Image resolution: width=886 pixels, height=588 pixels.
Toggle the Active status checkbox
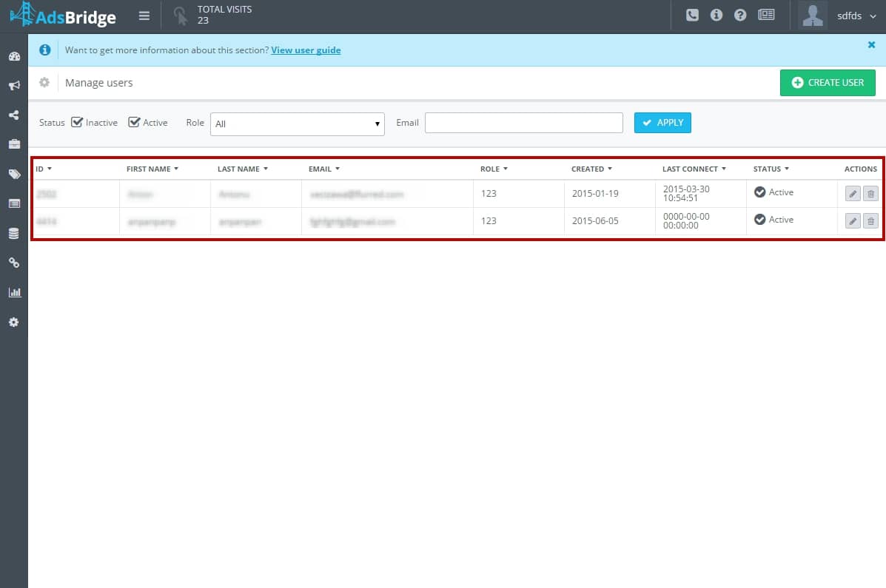click(x=134, y=122)
